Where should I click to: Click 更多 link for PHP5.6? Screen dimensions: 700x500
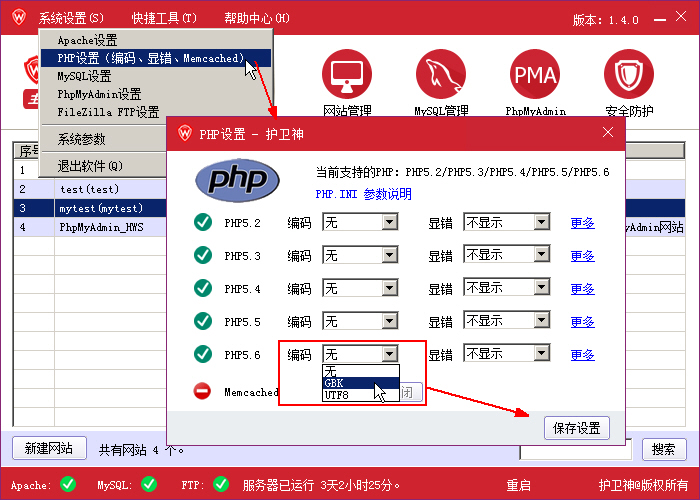point(583,355)
